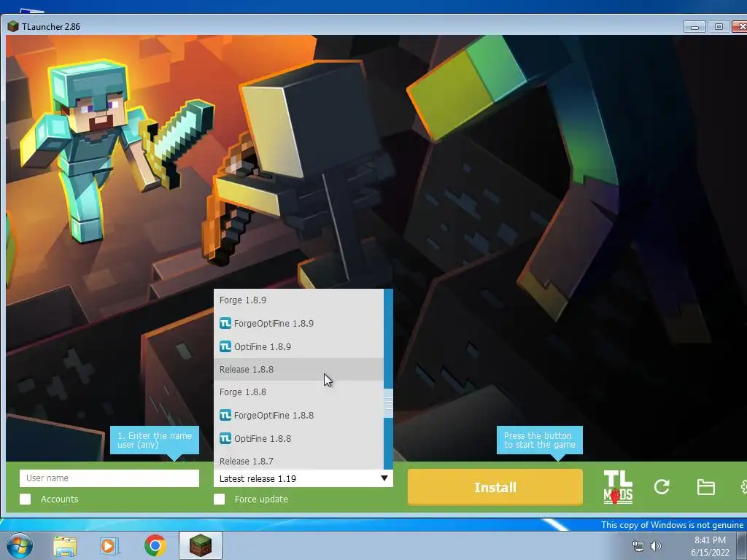The width and height of the screenshot is (747, 560).
Task: Tick the Force update checkbox
Action: pos(219,499)
